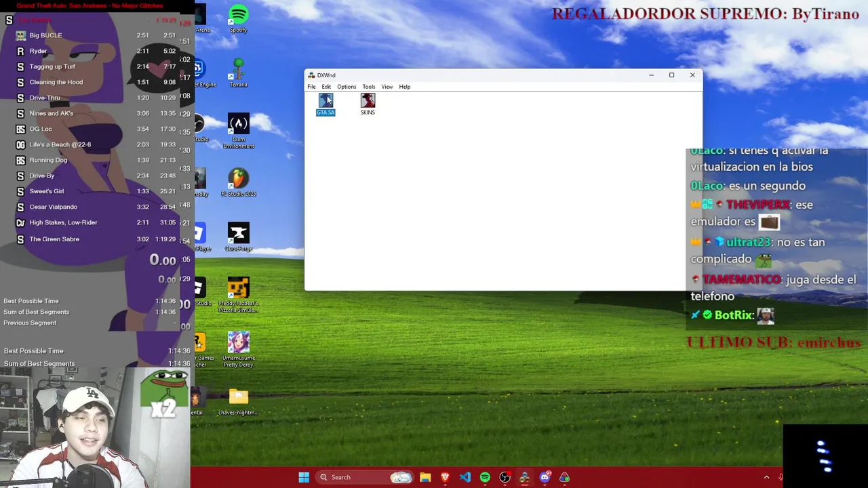The width and height of the screenshot is (868, 488).
Task: Show hidden system tray icons
Action: pyautogui.click(x=767, y=477)
